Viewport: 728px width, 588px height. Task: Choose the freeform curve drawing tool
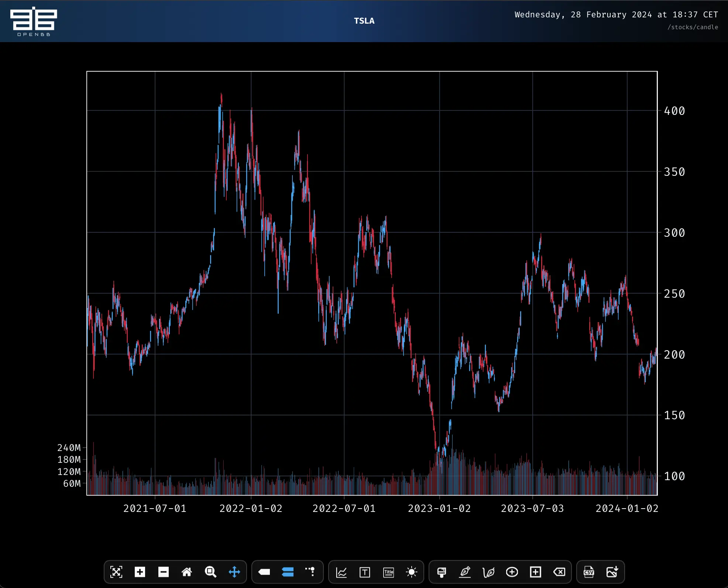click(x=488, y=572)
